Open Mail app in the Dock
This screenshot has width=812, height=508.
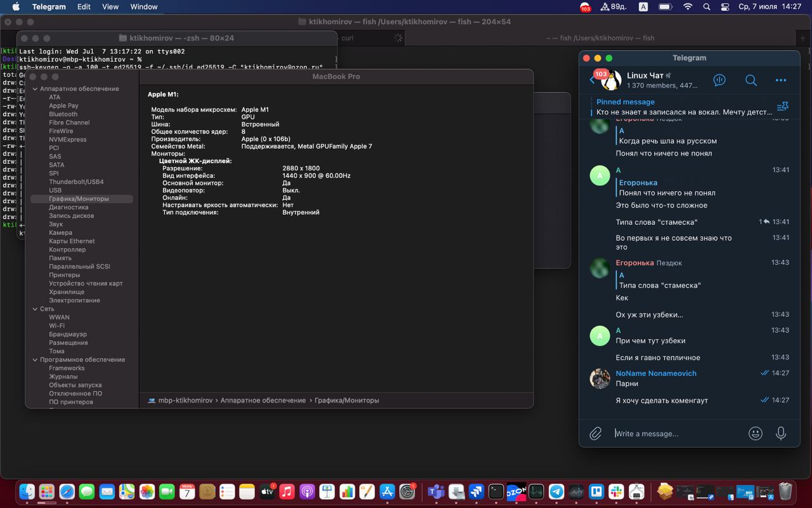[107, 491]
